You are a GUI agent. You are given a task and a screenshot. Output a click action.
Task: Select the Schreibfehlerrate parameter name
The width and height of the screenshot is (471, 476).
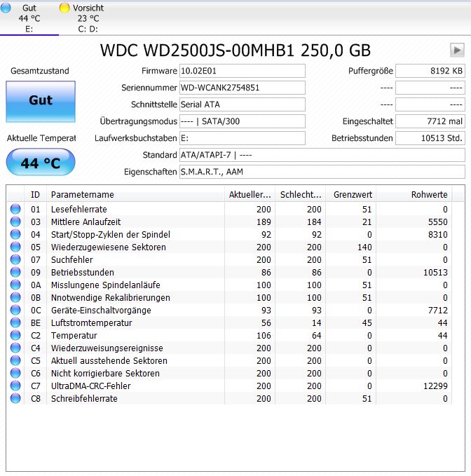click(x=84, y=399)
